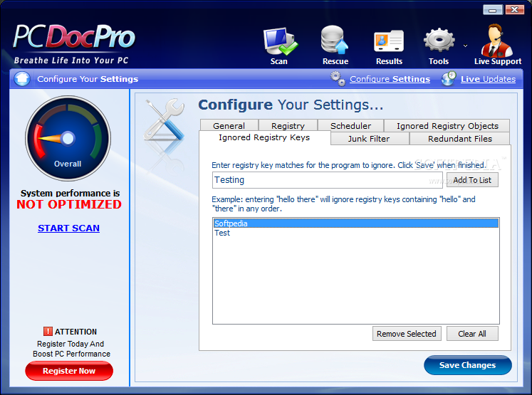
Task: Open the Ignored Registry Objects tab
Action: (447, 125)
